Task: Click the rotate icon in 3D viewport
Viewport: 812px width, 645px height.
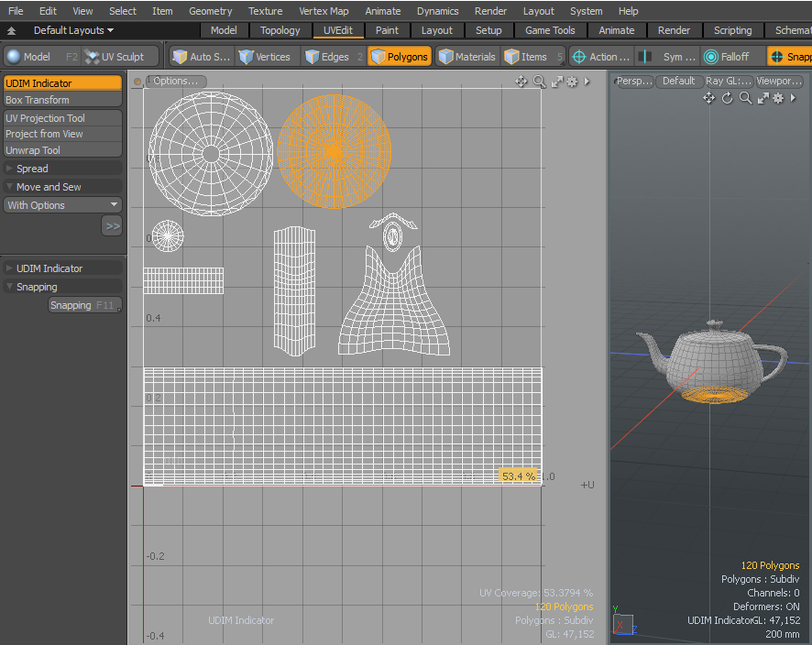Action: [728, 98]
